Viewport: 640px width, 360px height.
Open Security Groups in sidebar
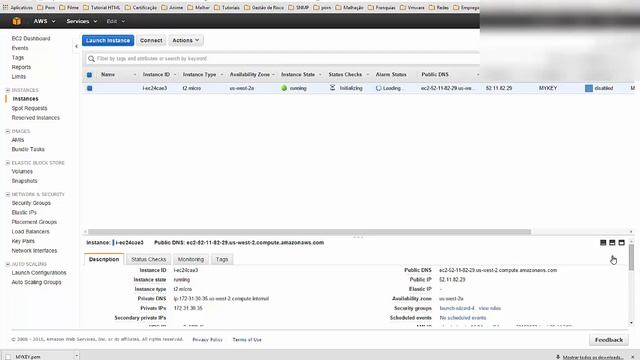point(31,203)
